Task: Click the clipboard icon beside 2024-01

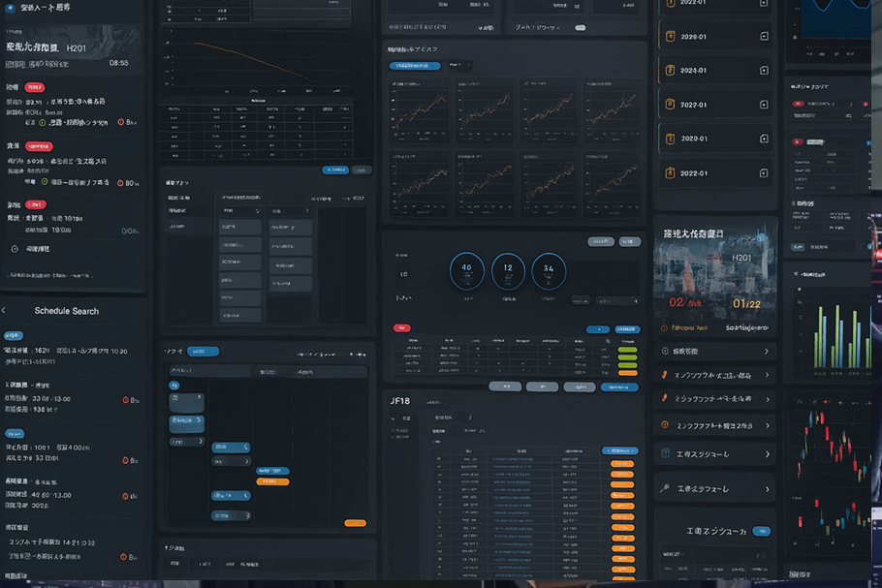Action: (670, 71)
